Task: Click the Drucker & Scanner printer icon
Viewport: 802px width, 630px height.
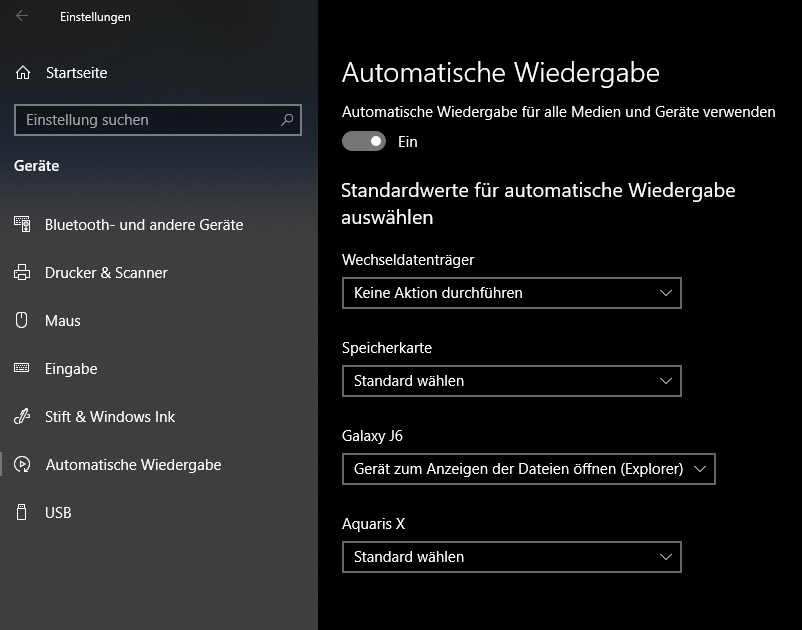Action: tap(22, 273)
